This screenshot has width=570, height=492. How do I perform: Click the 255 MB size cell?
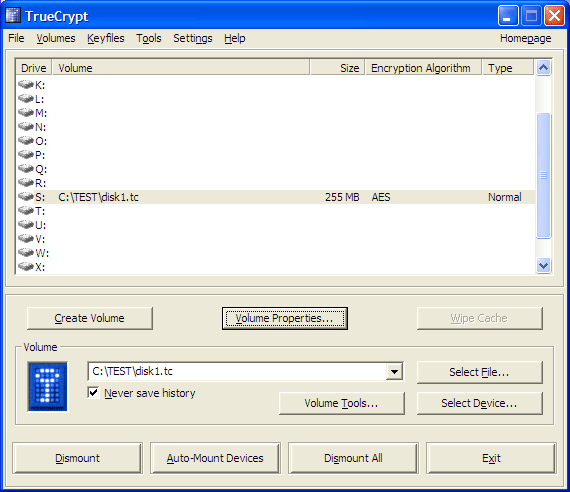coord(342,197)
